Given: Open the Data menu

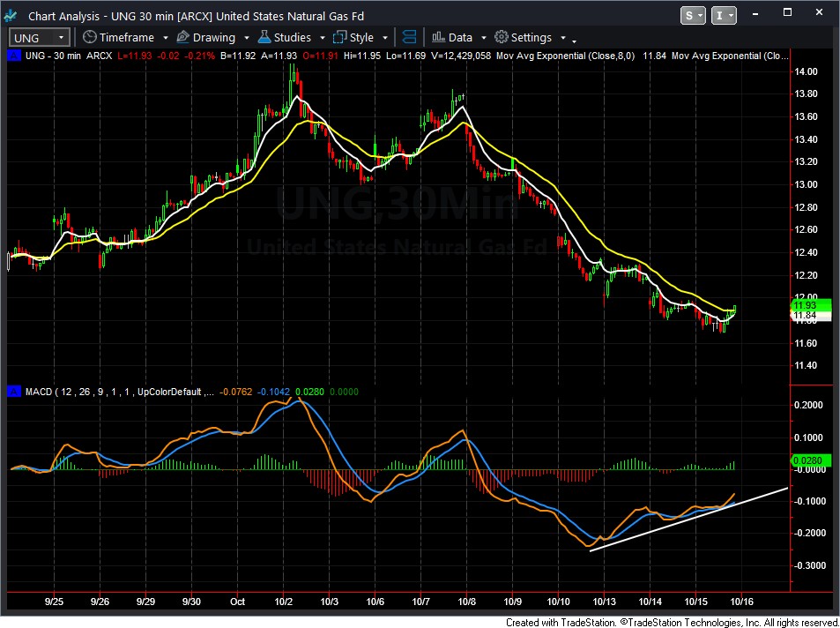Looking at the screenshot, I should [x=460, y=37].
